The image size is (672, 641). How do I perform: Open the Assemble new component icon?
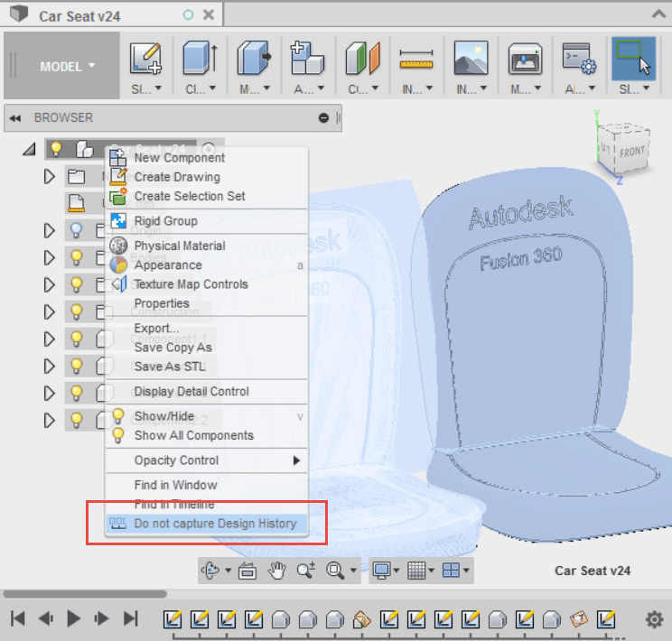tap(307, 58)
